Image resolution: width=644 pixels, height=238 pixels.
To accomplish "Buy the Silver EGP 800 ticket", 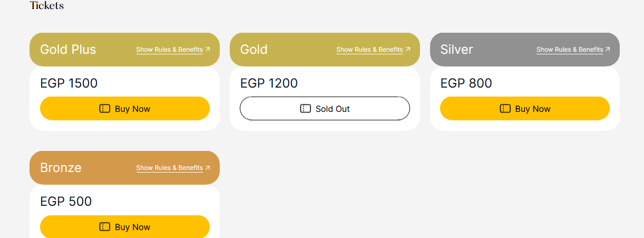I will pyautogui.click(x=525, y=109).
